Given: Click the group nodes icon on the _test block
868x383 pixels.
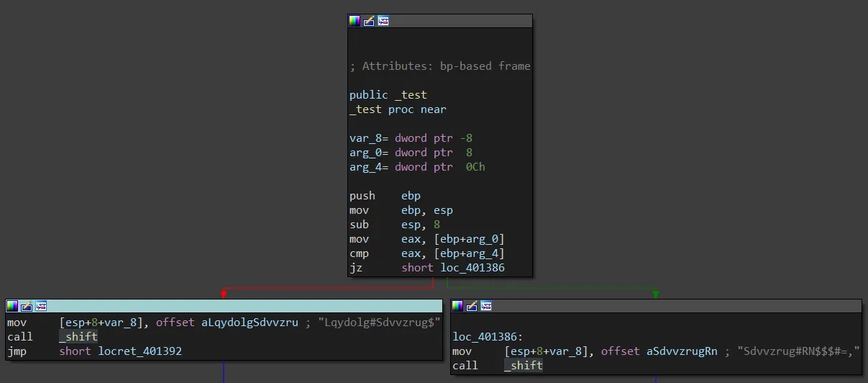Looking at the screenshot, I should 383,21.
